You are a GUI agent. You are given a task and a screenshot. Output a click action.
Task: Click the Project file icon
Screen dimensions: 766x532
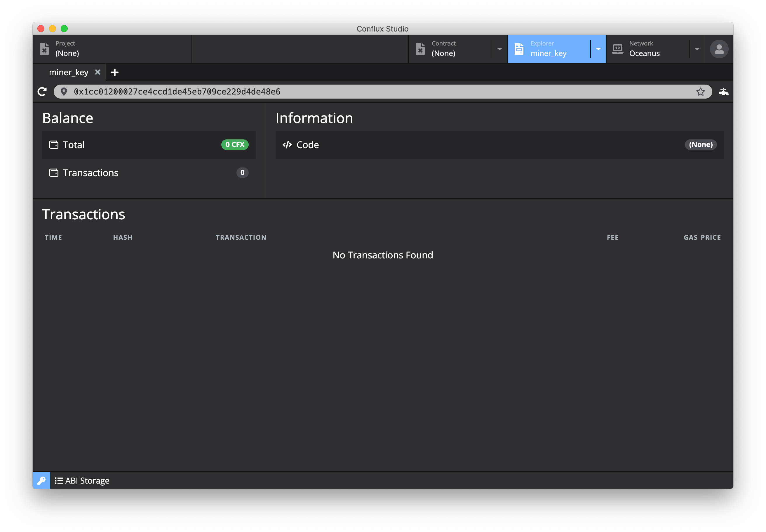[44, 49]
